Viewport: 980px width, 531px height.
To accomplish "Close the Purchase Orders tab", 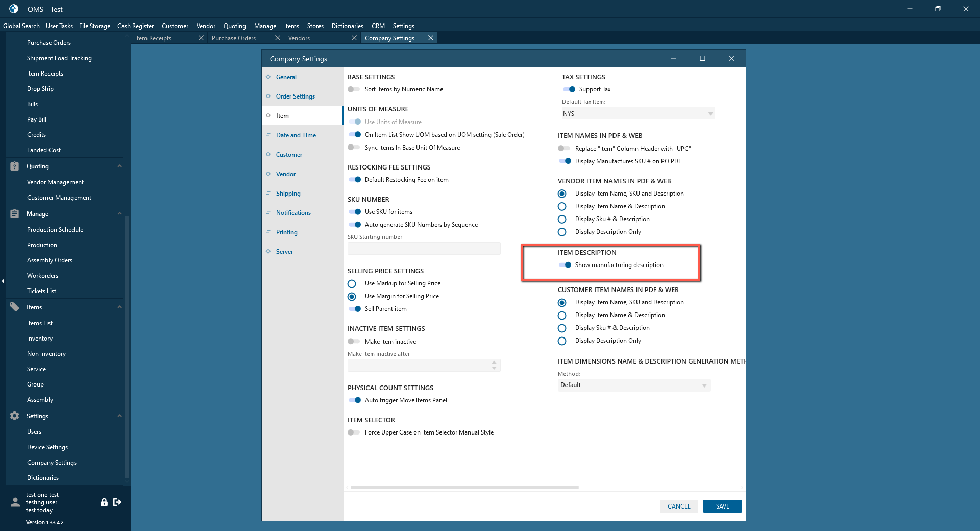I will click(278, 38).
